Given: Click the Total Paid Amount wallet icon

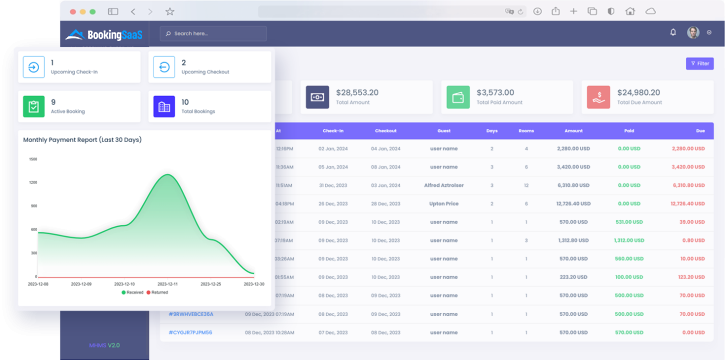Looking at the screenshot, I should point(458,97).
